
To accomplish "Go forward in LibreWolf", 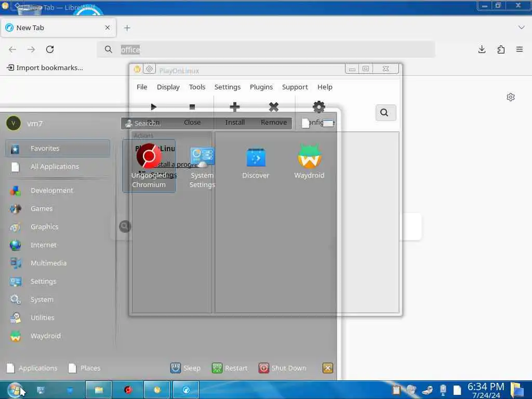I will click(x=31, y=49).
